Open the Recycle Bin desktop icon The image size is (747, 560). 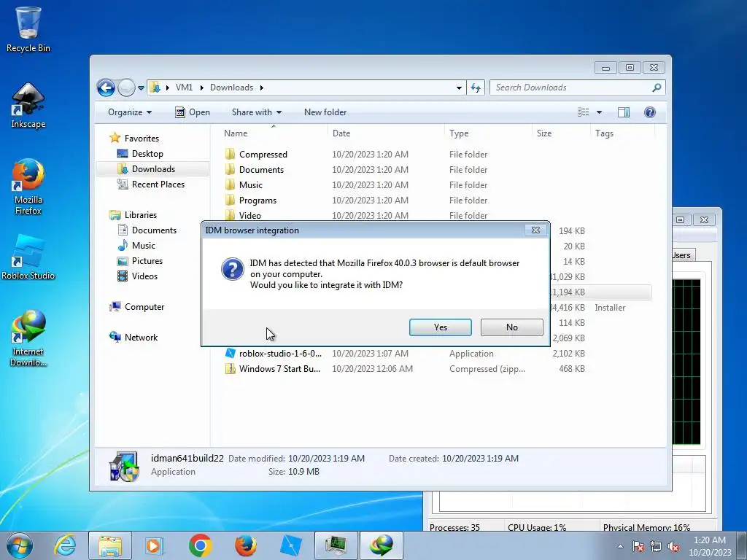tap(28, 29)
